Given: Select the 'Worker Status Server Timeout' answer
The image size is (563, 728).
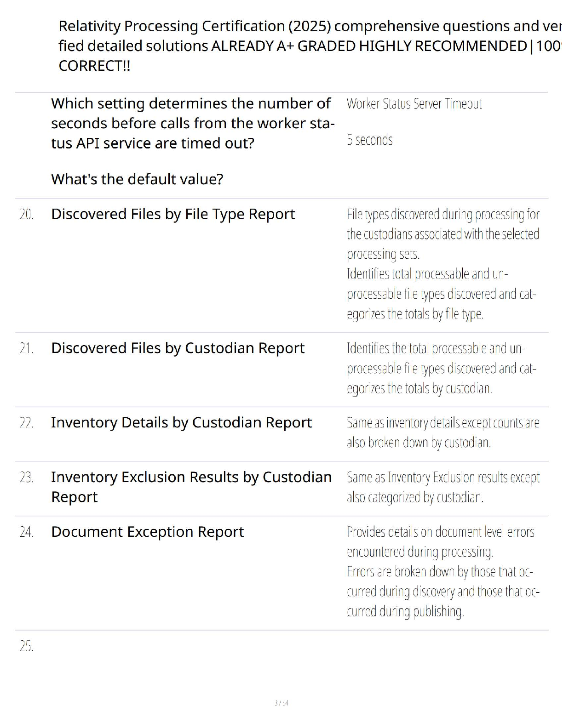Looking at the screenshot, I should tap(414, 104).
